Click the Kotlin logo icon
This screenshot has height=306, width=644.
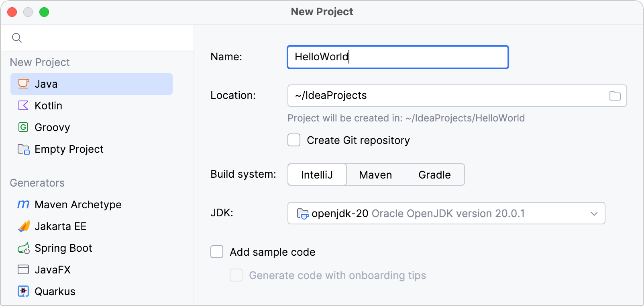23,105
